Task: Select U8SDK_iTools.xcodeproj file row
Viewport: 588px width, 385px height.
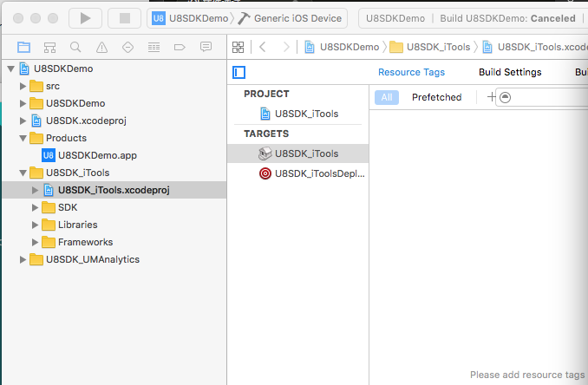Action: [114, 190]
